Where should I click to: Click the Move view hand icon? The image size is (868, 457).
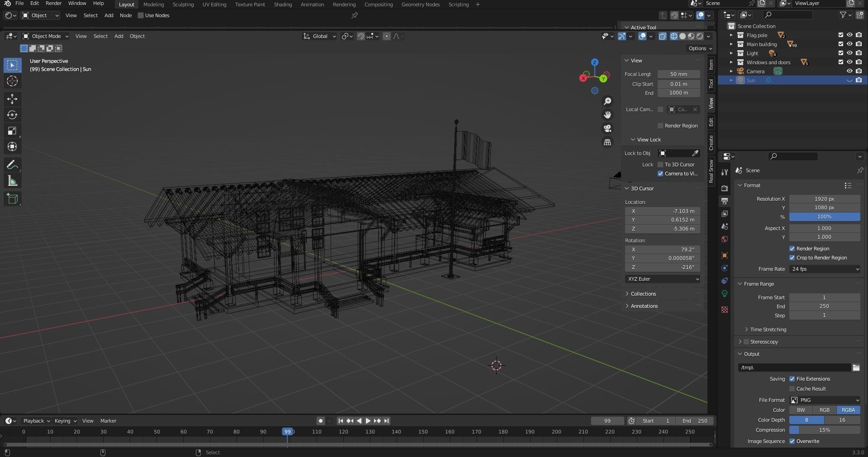coord(607,115)
